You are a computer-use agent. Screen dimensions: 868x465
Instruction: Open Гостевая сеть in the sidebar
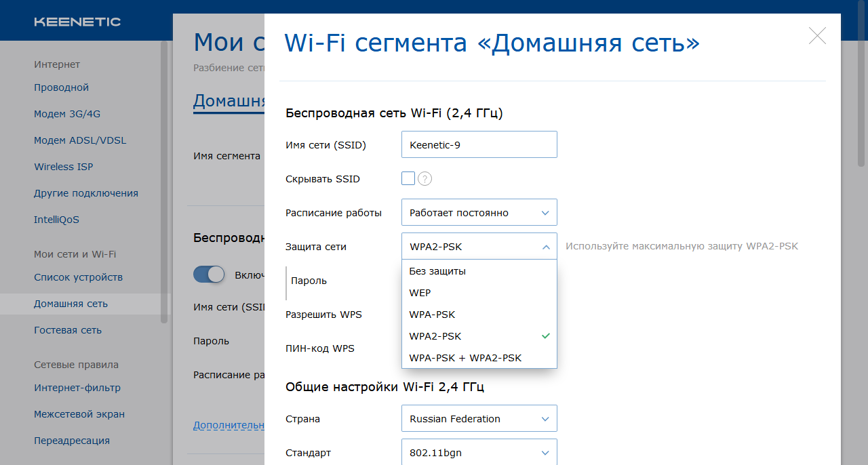tap(68, 330)
